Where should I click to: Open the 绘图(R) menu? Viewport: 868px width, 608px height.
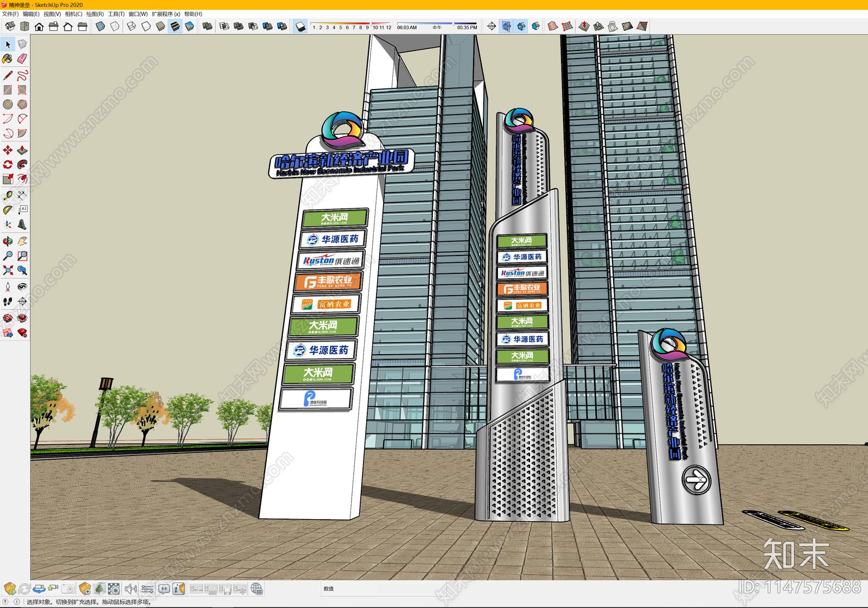(x=95, y=14)
